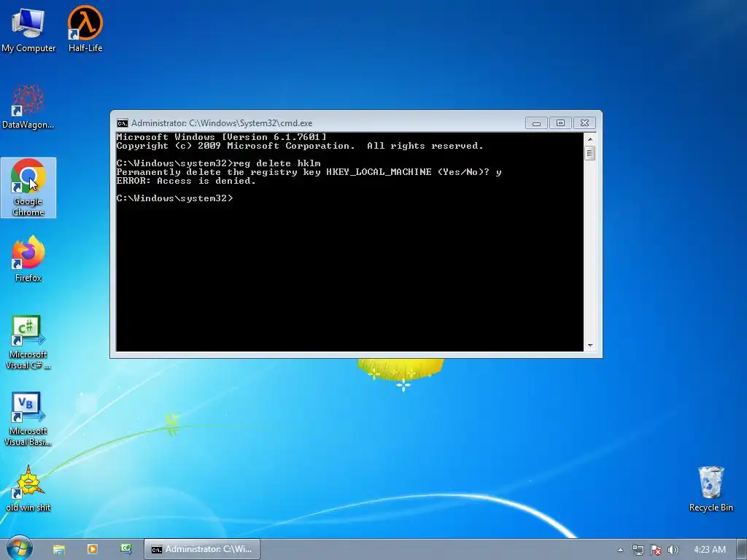The width and height of the screenshot is (747, 560).
Task: Close the cmd.exe window
Action: (584, 123)
